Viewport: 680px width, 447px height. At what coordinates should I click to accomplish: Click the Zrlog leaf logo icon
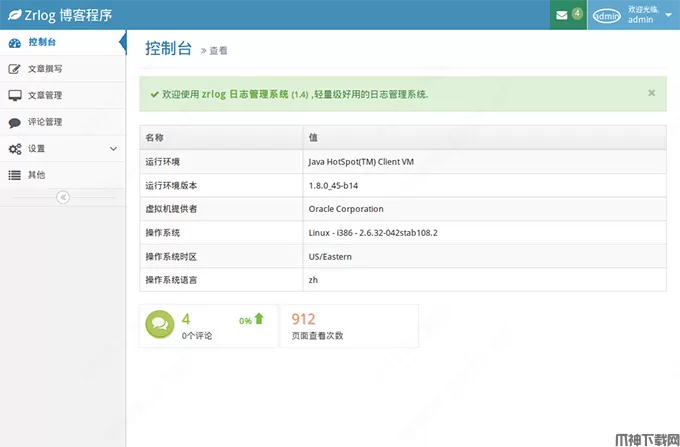[x=14, y=15]
